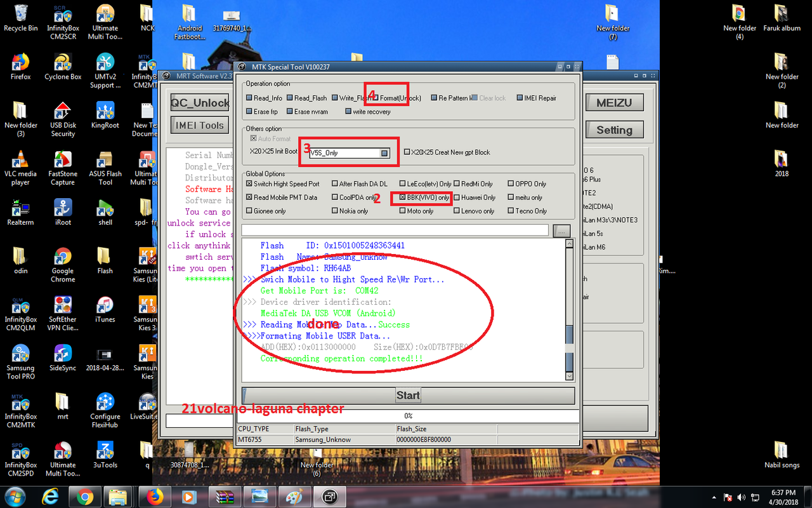Open Realterm desktop shortcut
Image resolution: width=812 pixels, height=508 pixels.
click(20, 212)
